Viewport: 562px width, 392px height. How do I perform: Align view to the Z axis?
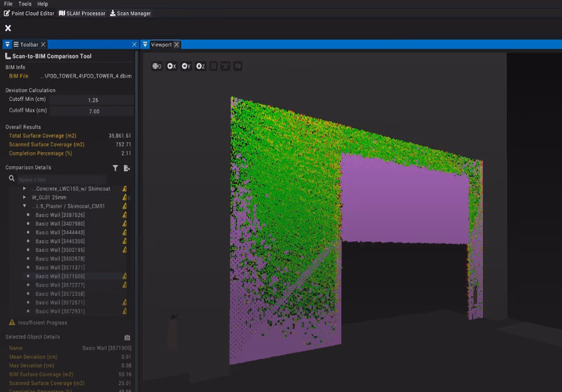(200, 66)
